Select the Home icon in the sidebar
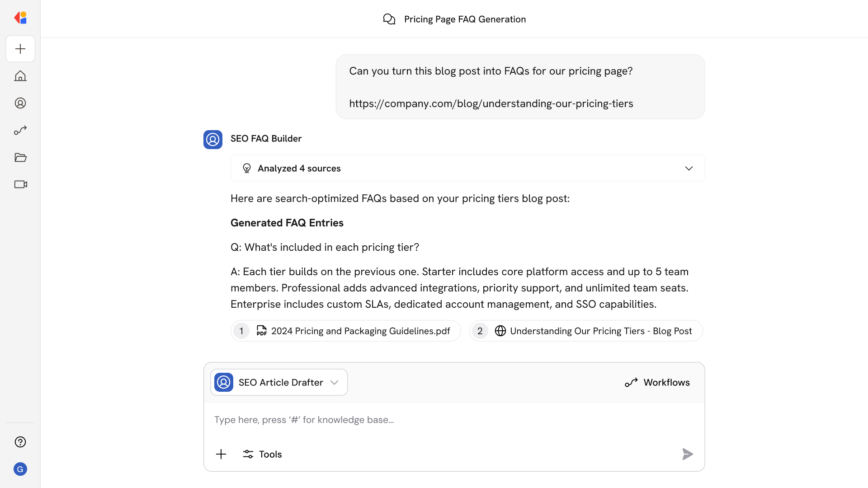 (x=20, y=76)
